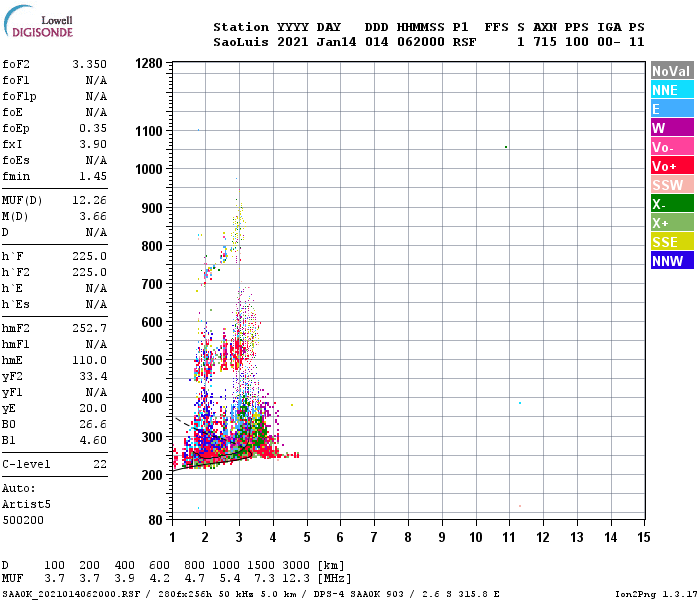
Task: Select the NNW blue legend swatch
Action: point(672,261)
